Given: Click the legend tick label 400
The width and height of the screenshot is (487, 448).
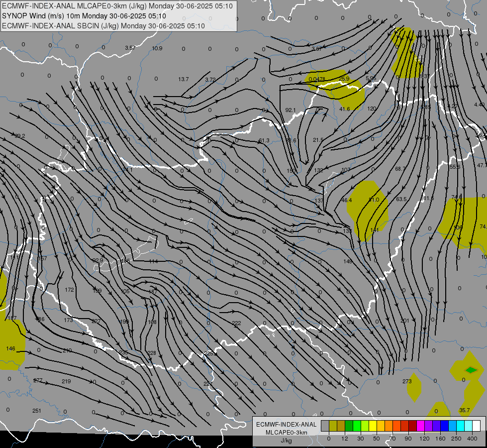Looking at the screenshot, I should (472, 439).
